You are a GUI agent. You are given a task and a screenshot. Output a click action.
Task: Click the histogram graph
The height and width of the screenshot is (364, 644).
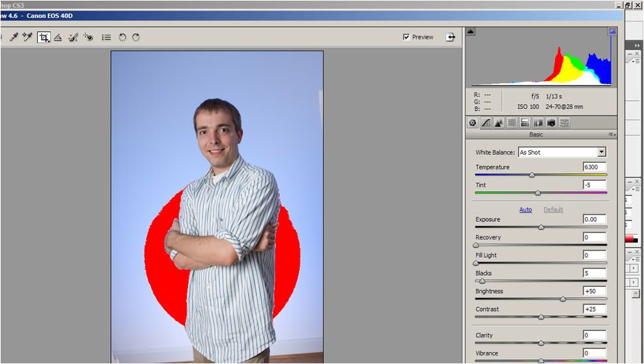542,57
